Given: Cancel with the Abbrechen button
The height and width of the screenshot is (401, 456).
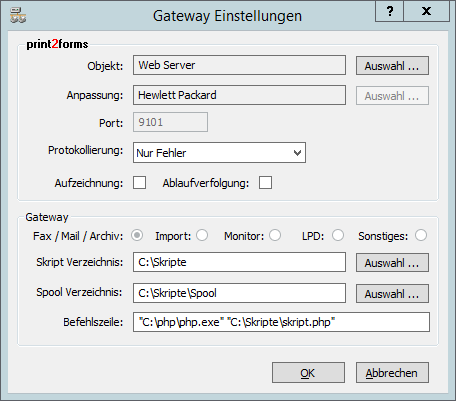Looking at the screenshot, I should click(392, 373).
